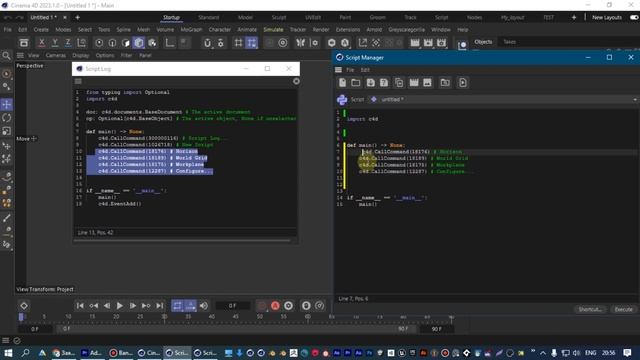
Task: Click the record keyframe button
Action: coord(262,306)
